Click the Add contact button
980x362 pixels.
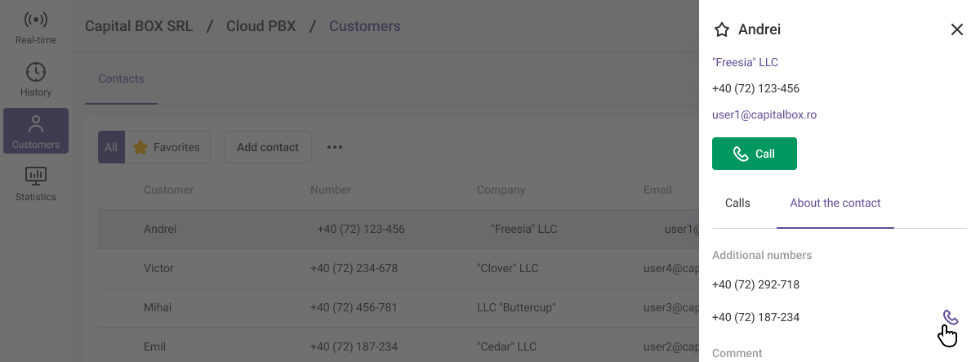[267, 147]
